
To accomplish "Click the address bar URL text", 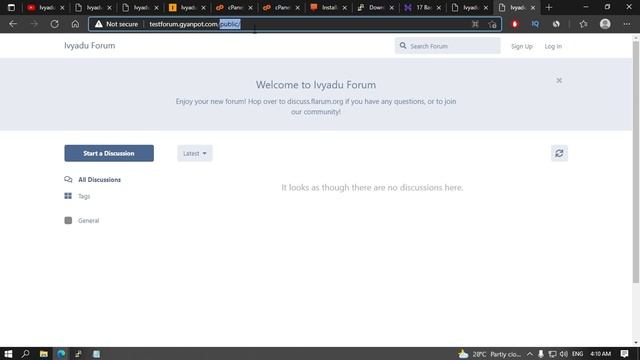I will (x=195, y=24).
